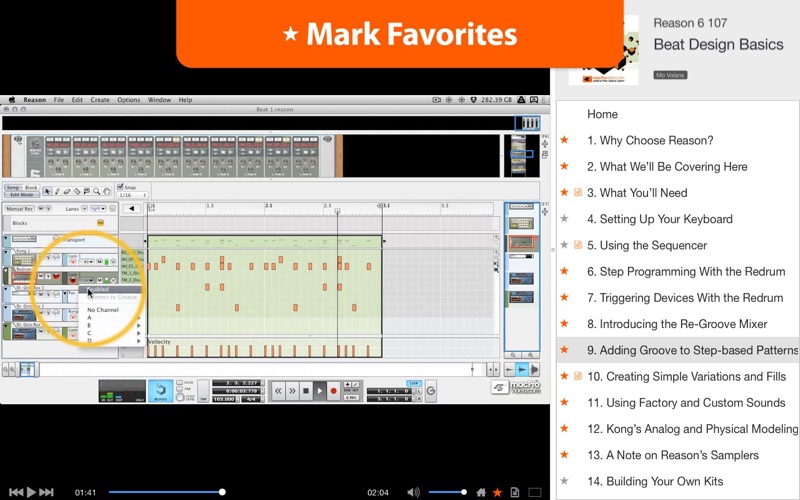Viewport: 800px width, 500px height.
Task: Toggle favorite star for Why Choose Reason?
Action: tap(564, 140)
